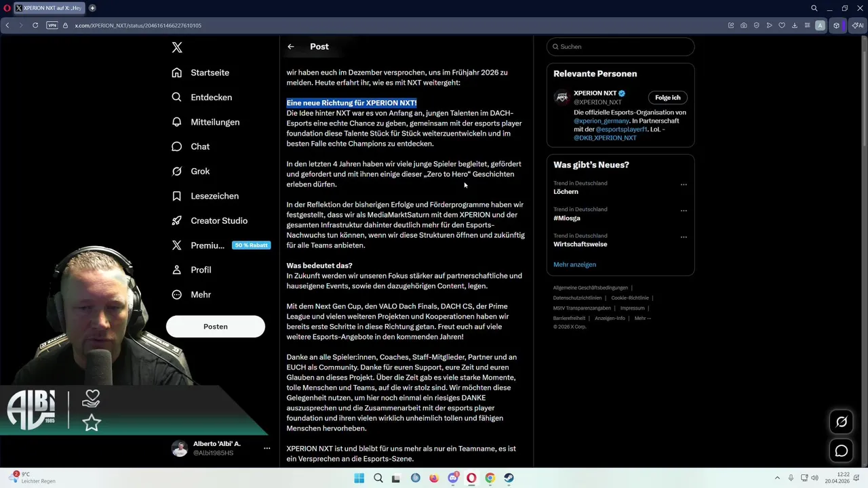Open the Impressum footer link
This screenshot has width=868, height=488.
tap(632, 308)
